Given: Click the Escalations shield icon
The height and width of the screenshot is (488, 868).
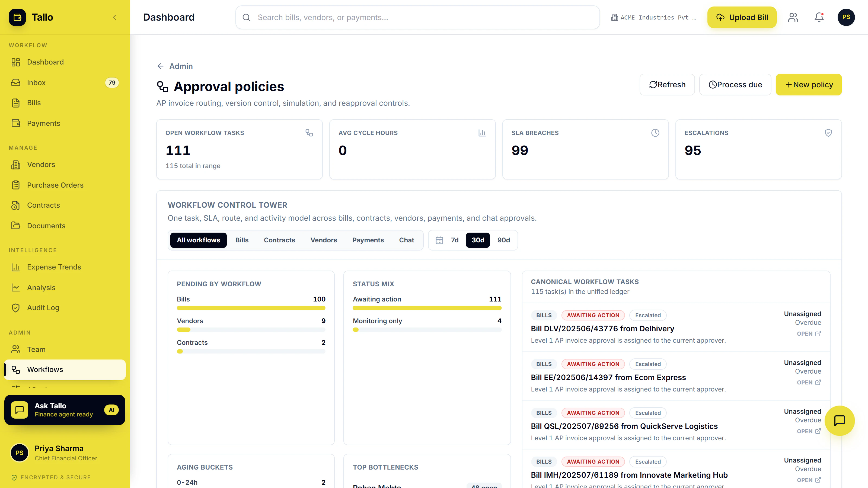Looking at the screenshot, I should (828, 133).
